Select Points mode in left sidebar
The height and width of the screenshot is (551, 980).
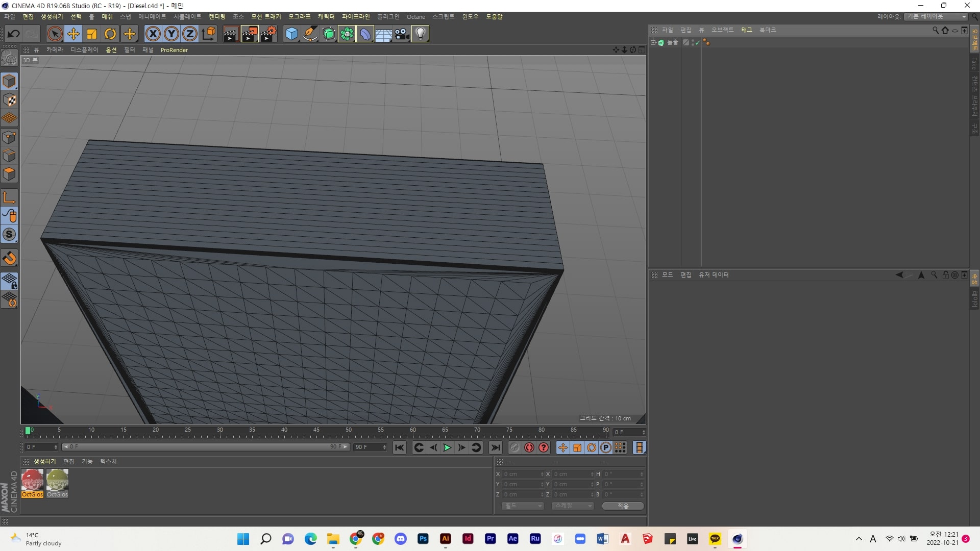point(9,137)
